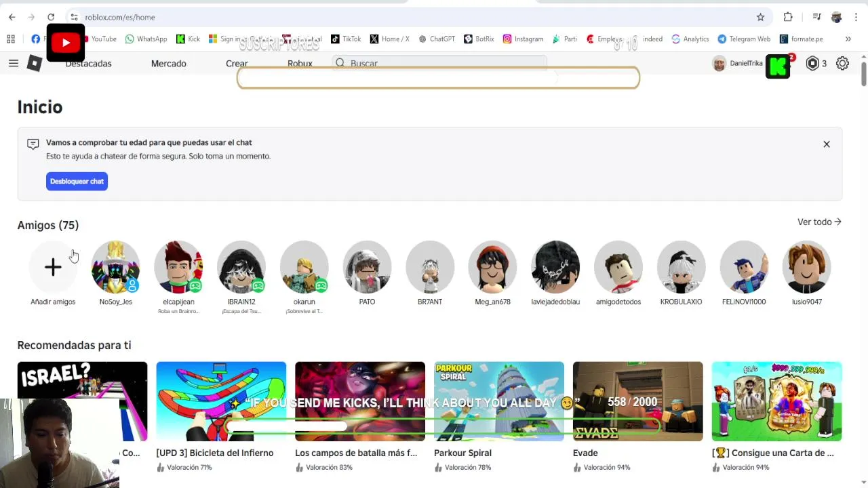Open the Crear tab
The width and height of the screenshot is (868, 488).
point(237,63)
